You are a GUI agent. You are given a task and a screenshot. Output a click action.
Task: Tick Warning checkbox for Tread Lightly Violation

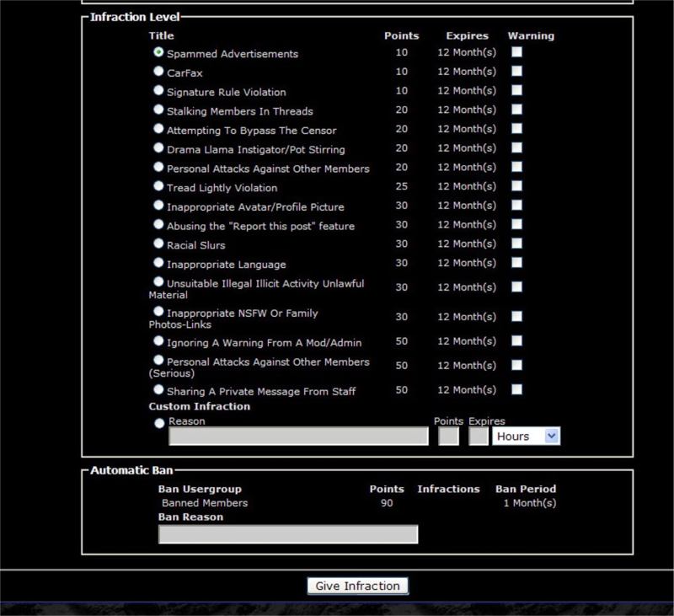[516, 186]
